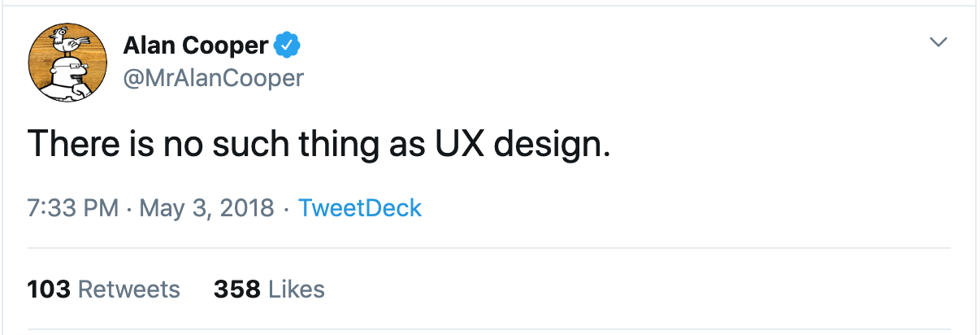Click the May 3, 2018 date
980x335 pixels.
[206, 208]
